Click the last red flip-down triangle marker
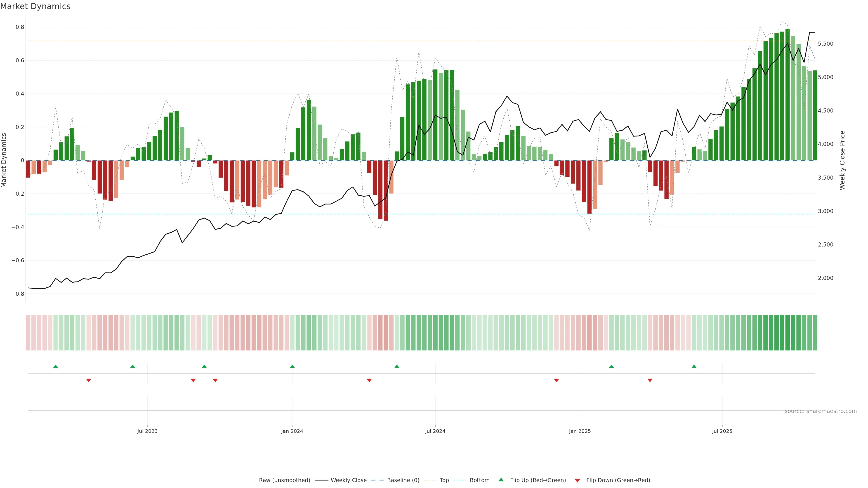Viewport: 868px width, 488px height. (x=650, y=380)
